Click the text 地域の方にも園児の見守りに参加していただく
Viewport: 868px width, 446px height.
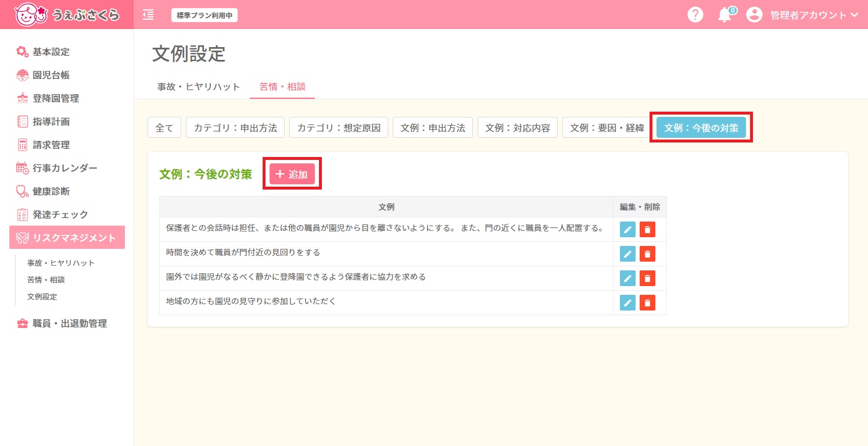pos(251,301)
